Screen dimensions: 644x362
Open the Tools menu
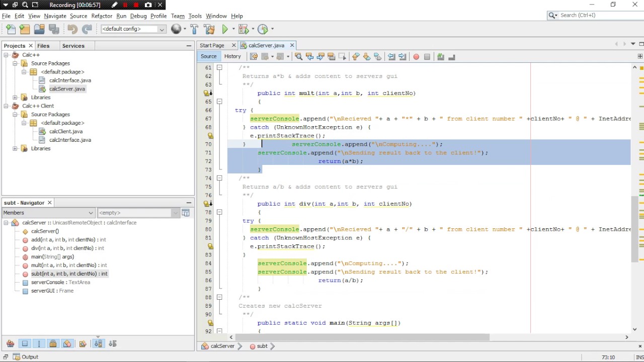pos(195,16)
